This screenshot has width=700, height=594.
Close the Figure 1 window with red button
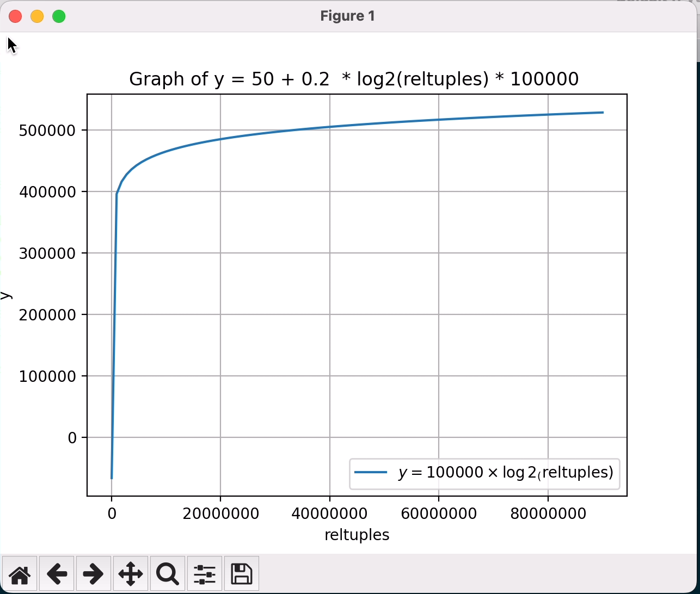pos(15,16)
